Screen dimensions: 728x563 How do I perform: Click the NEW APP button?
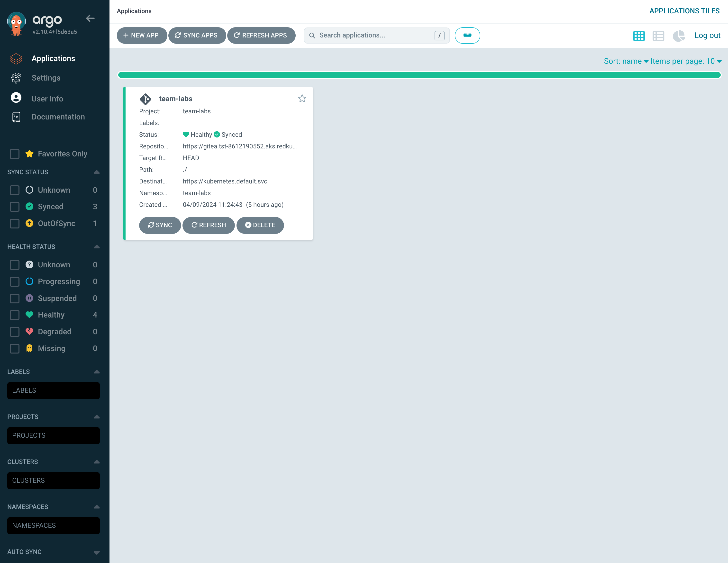click(x=141, y=35)
